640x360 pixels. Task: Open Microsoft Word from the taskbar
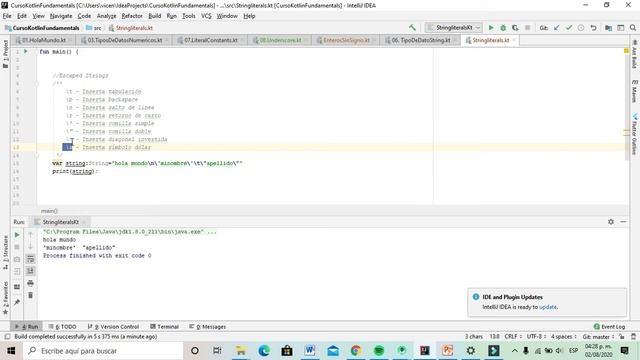(310, 351)
